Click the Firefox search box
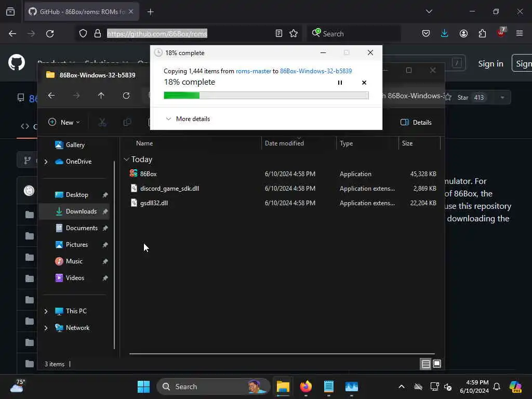This screenshot has width=532, height=399. click(354, 34)
